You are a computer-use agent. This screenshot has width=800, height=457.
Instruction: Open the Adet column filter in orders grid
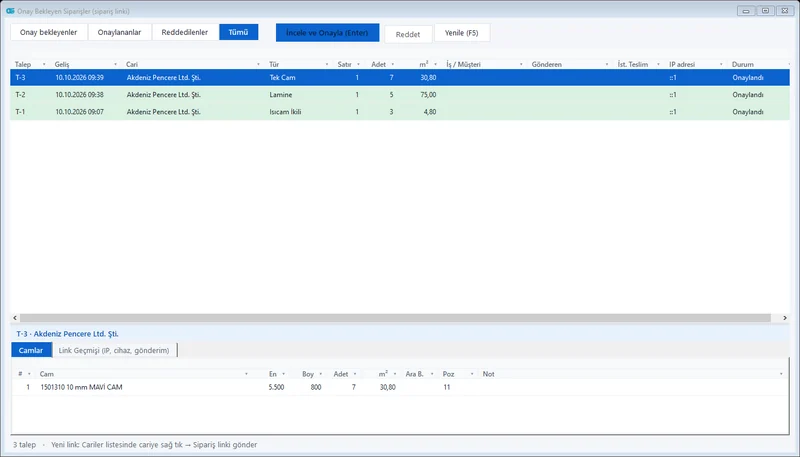392,64
